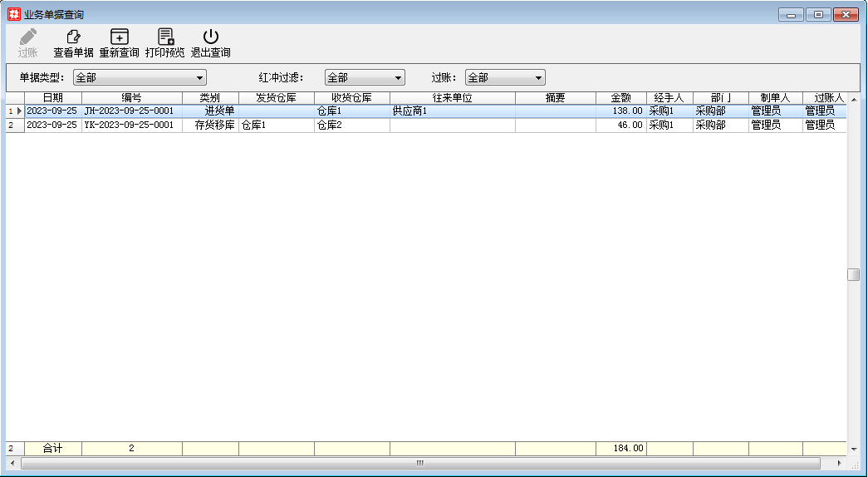Click the 重新查询 toolbar icon
This screenshot has width=868, height=477.
coord(120,37)
